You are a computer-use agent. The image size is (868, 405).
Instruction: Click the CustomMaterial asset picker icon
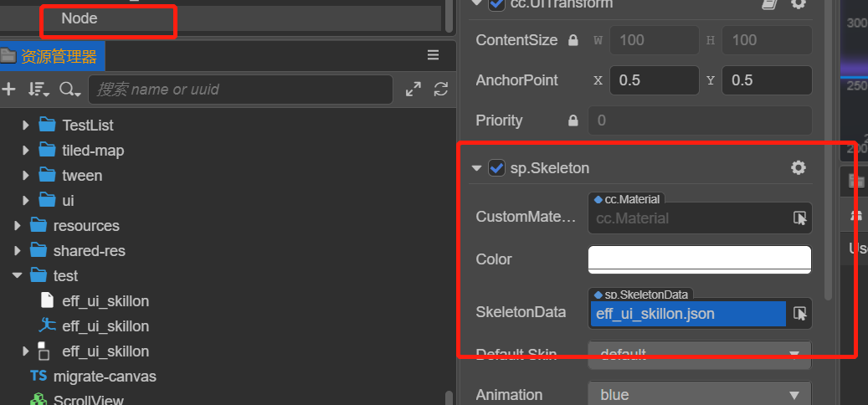pos(800,218)
